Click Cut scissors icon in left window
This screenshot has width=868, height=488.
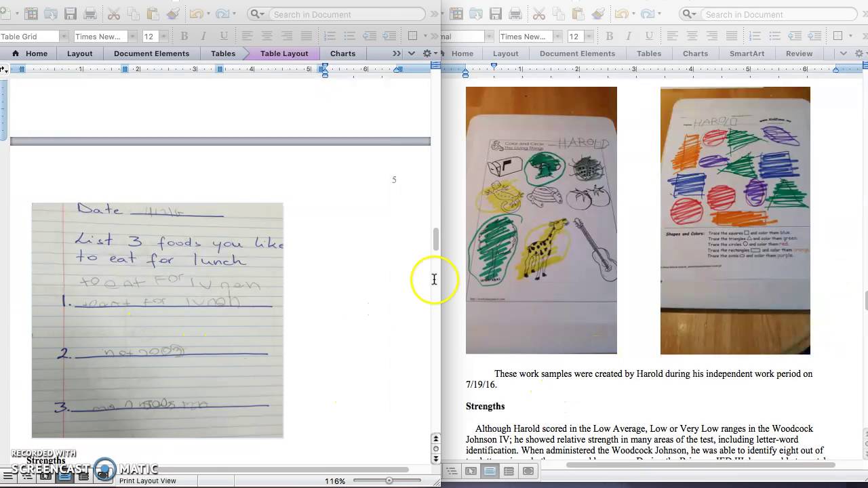pyautogui.click(x=114, y=14)
